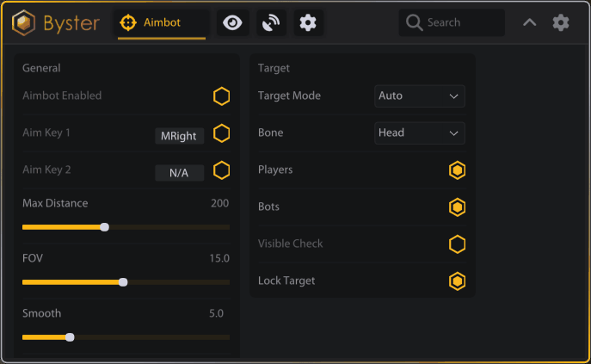Disable the Players target toggle
Screen dimensions: 591x364
pyautogui.click(x=458, y=170)
